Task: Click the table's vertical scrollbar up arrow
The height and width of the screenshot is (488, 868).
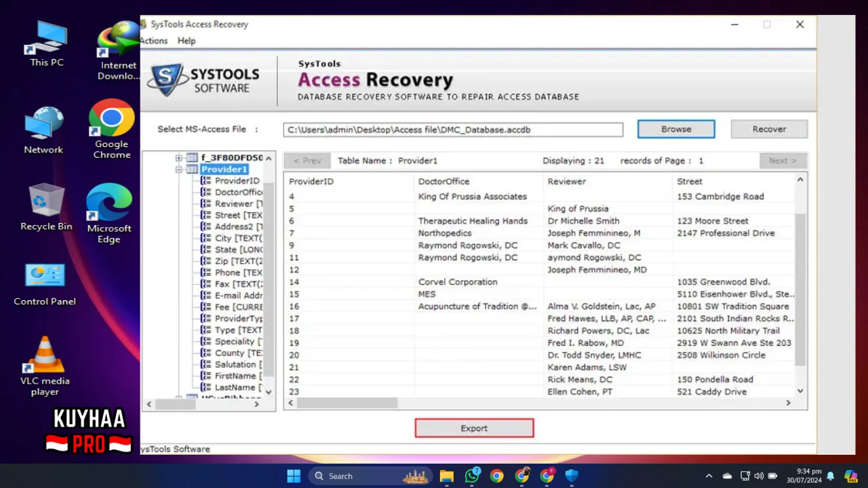Action: point(800,180)
